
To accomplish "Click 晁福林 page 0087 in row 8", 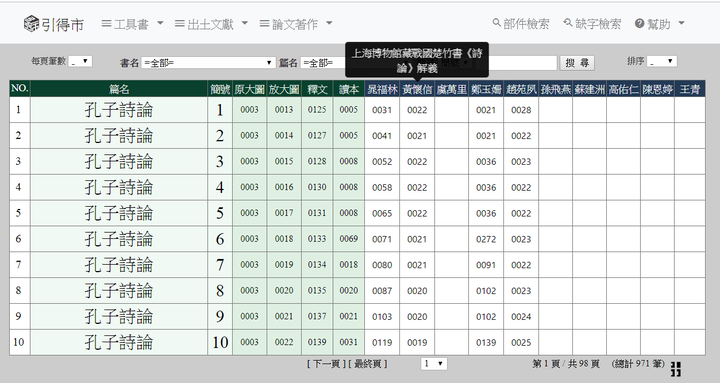I will click(382, 291).
